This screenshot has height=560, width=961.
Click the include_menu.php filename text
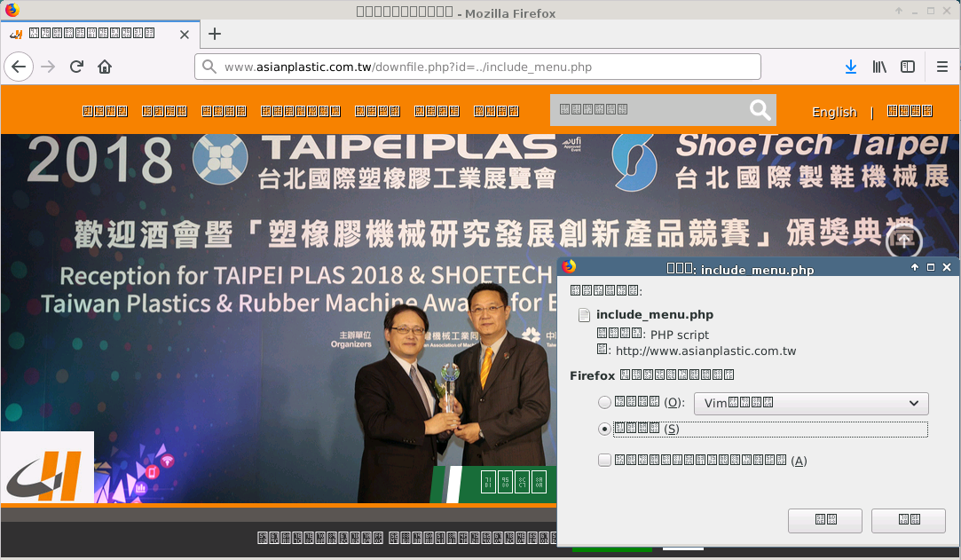655,315
